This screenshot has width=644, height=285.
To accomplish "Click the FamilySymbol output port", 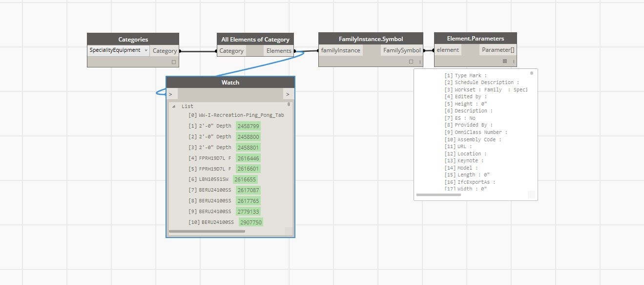I will pyautogui.click(x=402, y=50).
